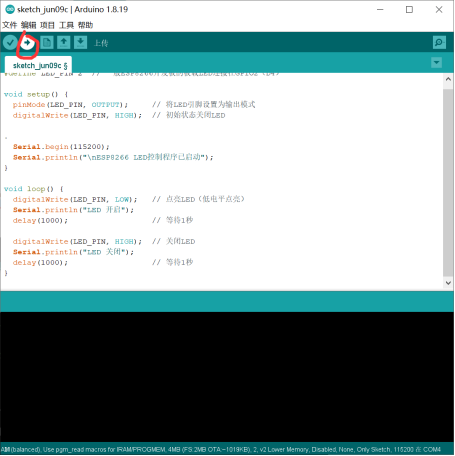Click the Arduino logo in title bar
This screenshot has height=456, width=455.
(x=10, y=9)
